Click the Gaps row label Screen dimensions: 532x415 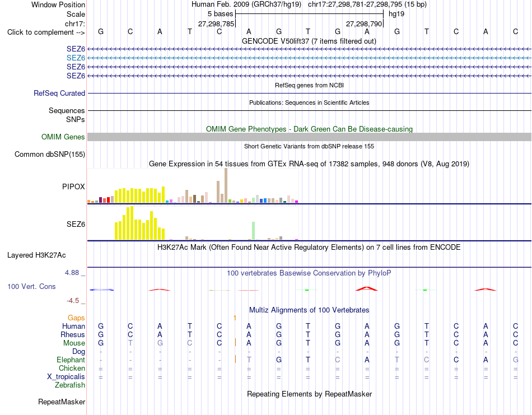coord(76,318)
